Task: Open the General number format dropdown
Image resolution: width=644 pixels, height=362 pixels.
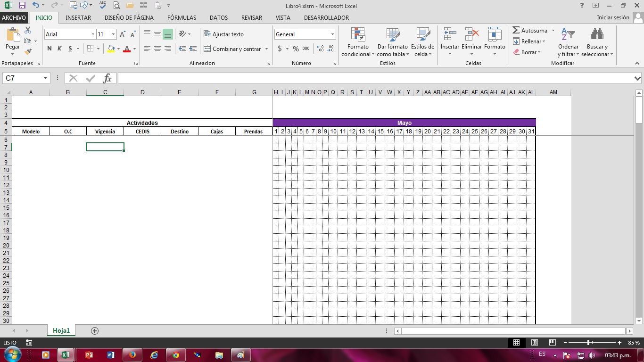Action: click(332, 34)
